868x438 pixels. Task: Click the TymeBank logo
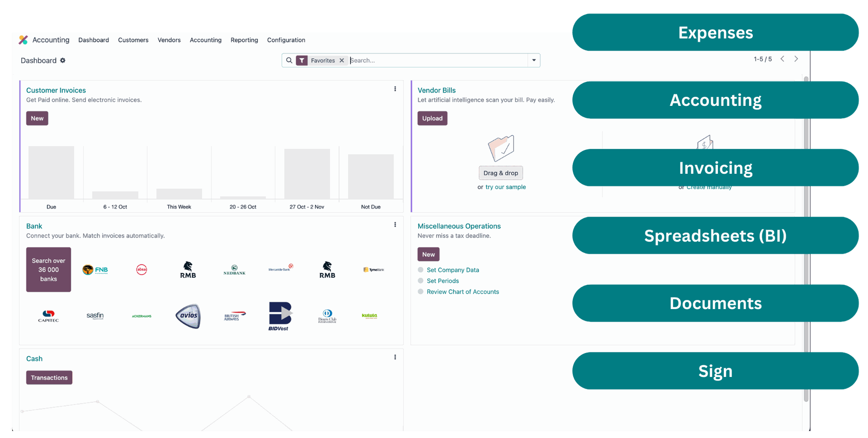tap(373, 270)
